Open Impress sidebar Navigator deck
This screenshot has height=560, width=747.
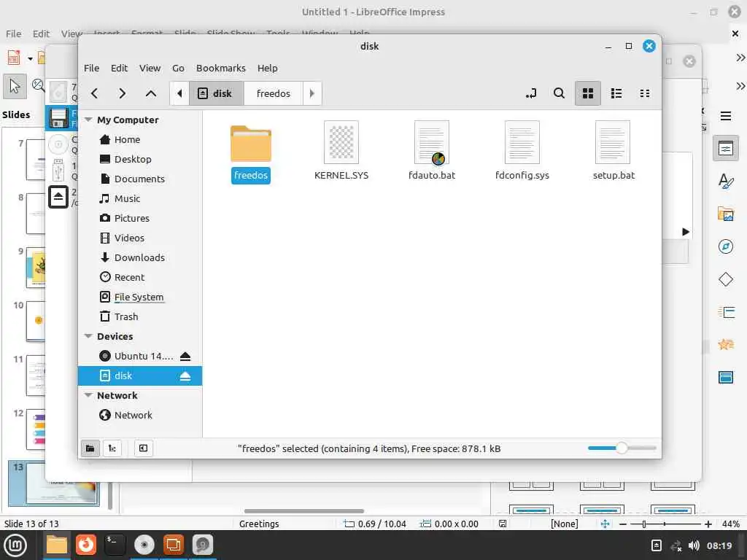pos(726,246)
